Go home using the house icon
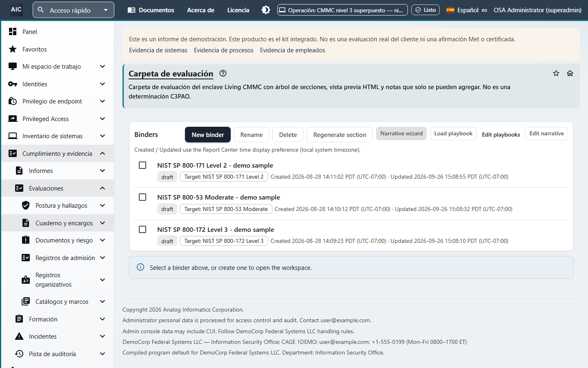The width and height of the screenshot is (588, 368). coord(570,73)
